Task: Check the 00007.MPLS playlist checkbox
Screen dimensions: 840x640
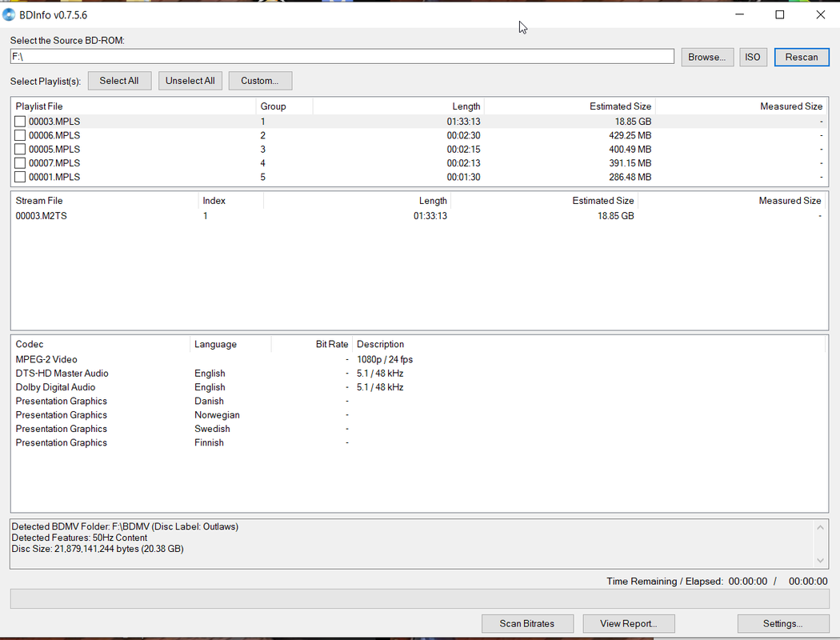Action: [x=20, y=163]
